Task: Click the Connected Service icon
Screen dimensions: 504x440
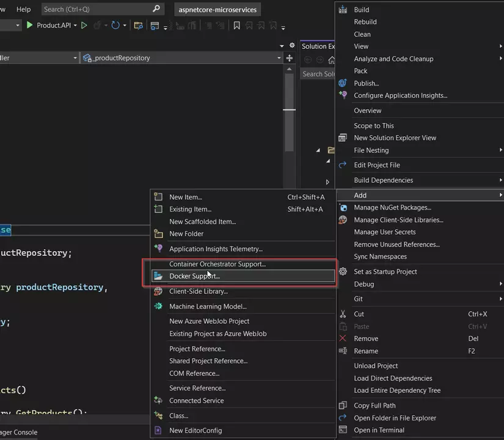Action: point(158,400)
